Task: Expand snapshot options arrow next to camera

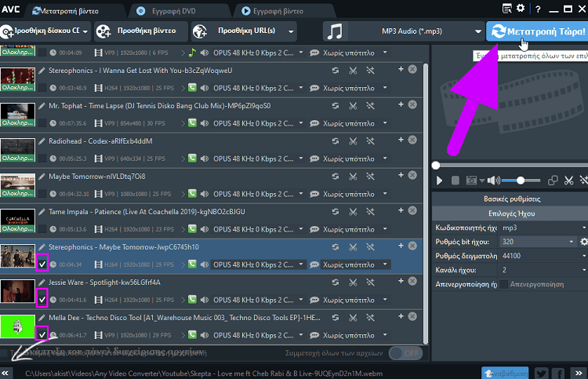Action: pos(481,180)
